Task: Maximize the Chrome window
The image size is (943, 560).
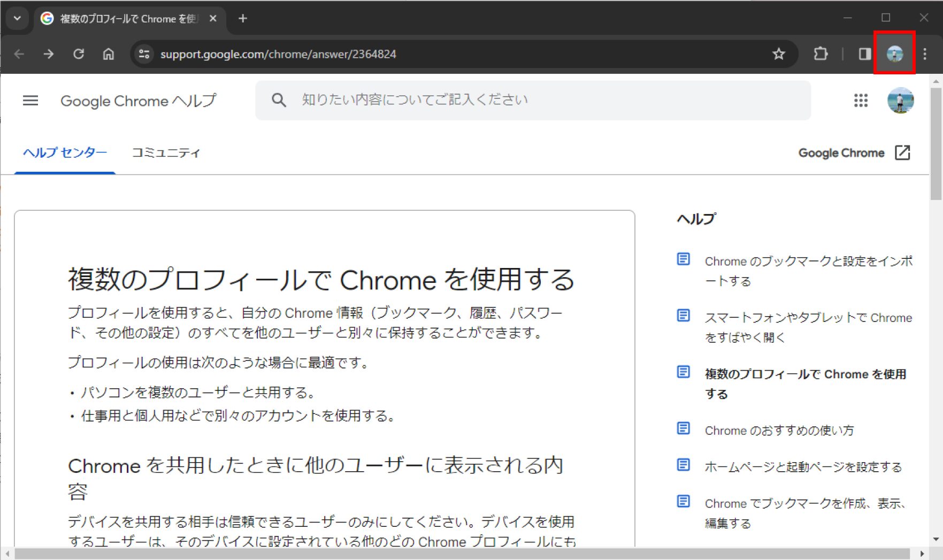Action: 886,18
